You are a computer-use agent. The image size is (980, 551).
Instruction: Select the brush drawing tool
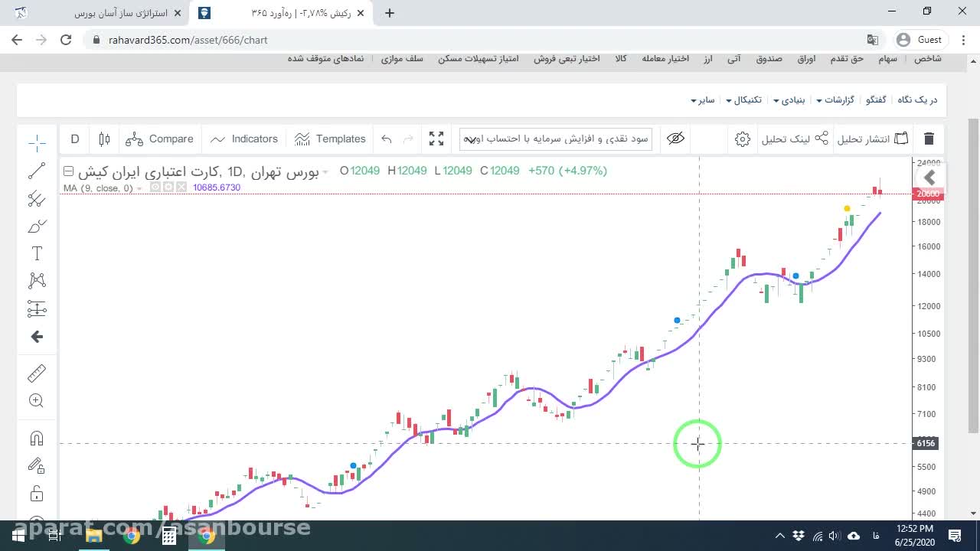point(37,227)
